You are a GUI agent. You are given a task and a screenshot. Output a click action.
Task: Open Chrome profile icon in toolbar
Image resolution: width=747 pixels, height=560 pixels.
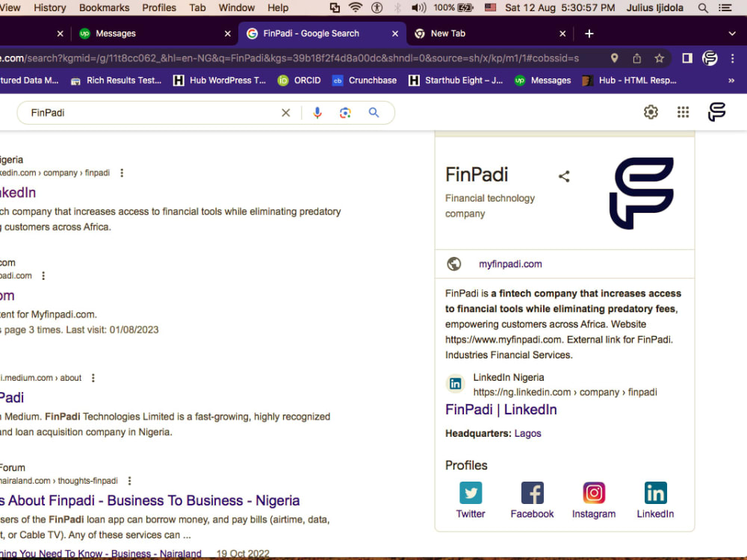[710, 58]
